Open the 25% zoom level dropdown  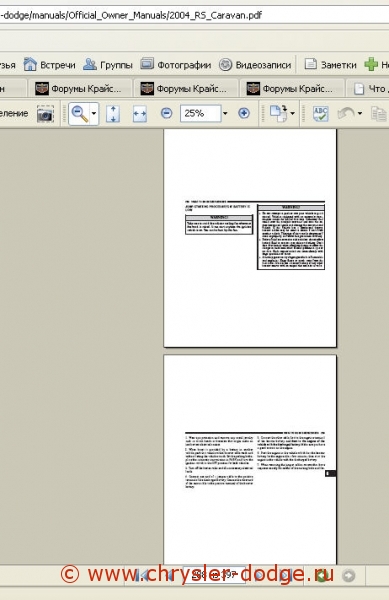225,113
